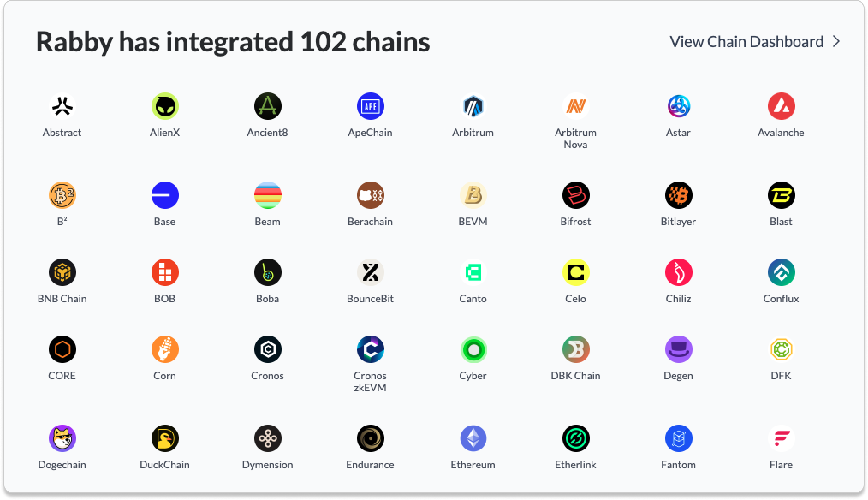Select the Celo yellow icon

tap(576, 272)
